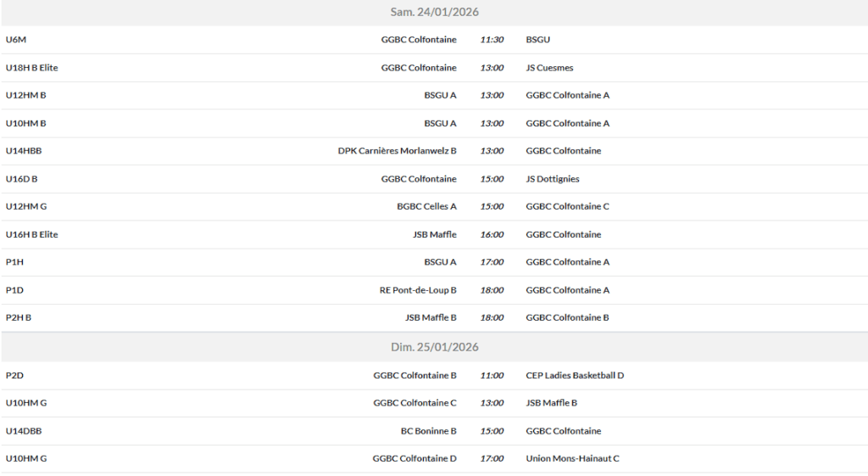Select the 16:00 match time
Image resolution: width=868 pixels, height=476 pixels.
tap(492, 235)
